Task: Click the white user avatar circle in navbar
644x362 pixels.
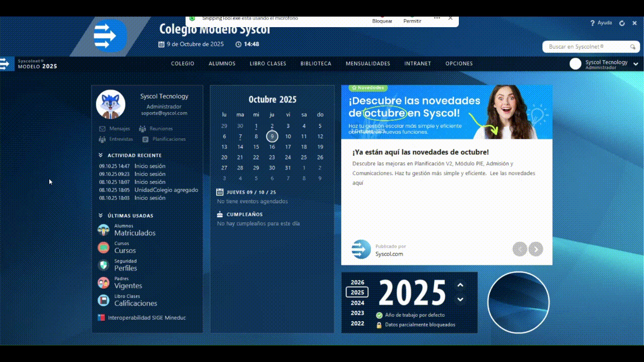Action: tap(575, 64)
